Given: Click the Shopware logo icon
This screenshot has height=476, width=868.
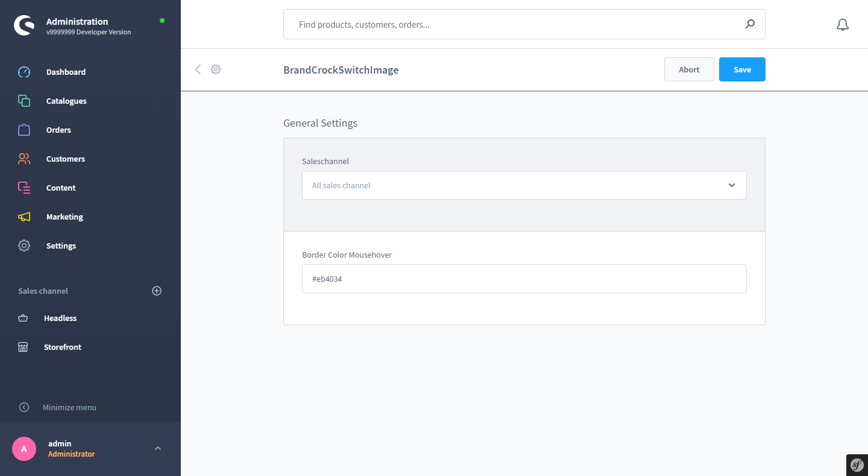Looking at the screenshot, I should click(24, 25).
